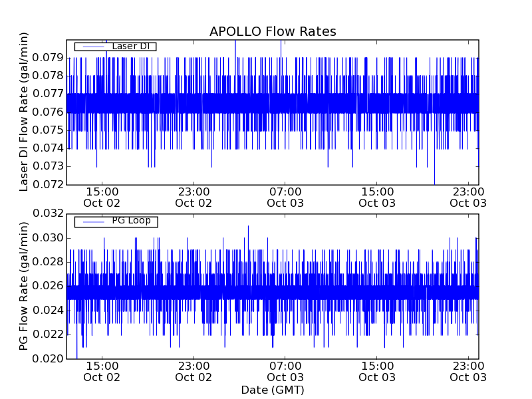Click the 0.026 tick on PG axis
This screenshot has width=532, height=399.
[48, 286]
